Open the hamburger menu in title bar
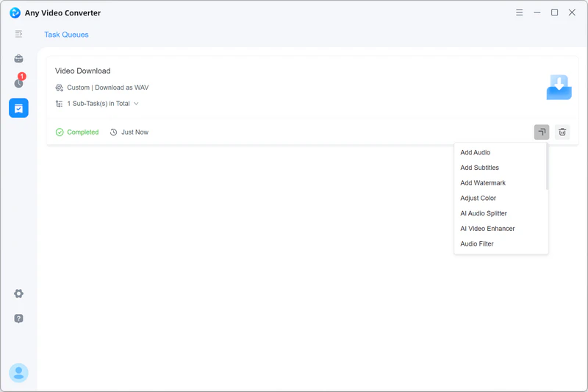Image resolution: width=588 pixels, height=392 pixels. (520, 13)
